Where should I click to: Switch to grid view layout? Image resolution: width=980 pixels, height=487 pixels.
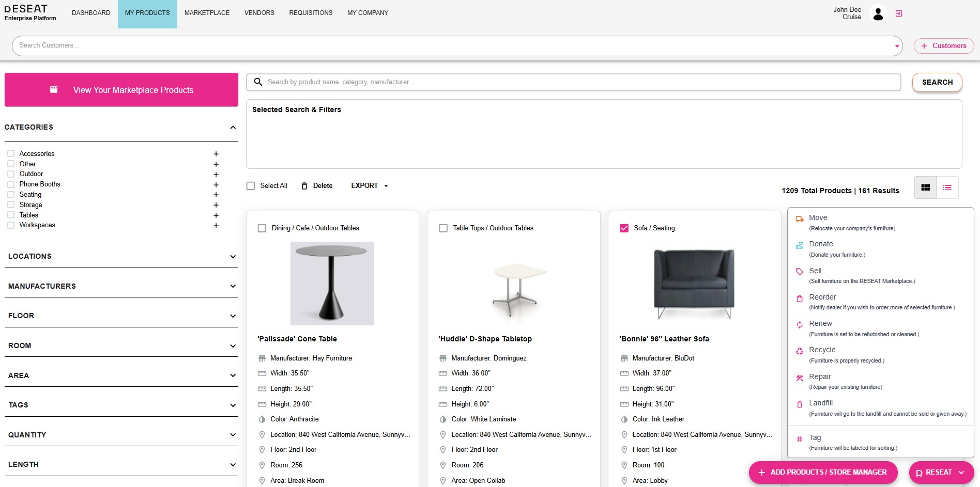tap(925, 187)
